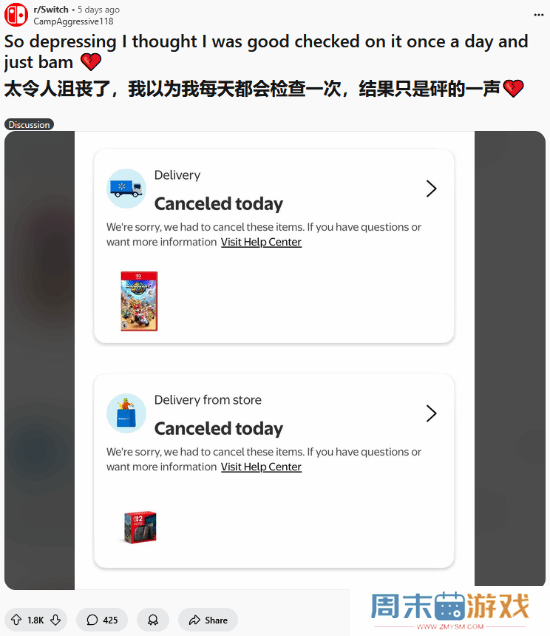
Task: Click the Mario Kart World game thumbnail
Action: coord(139,301)
